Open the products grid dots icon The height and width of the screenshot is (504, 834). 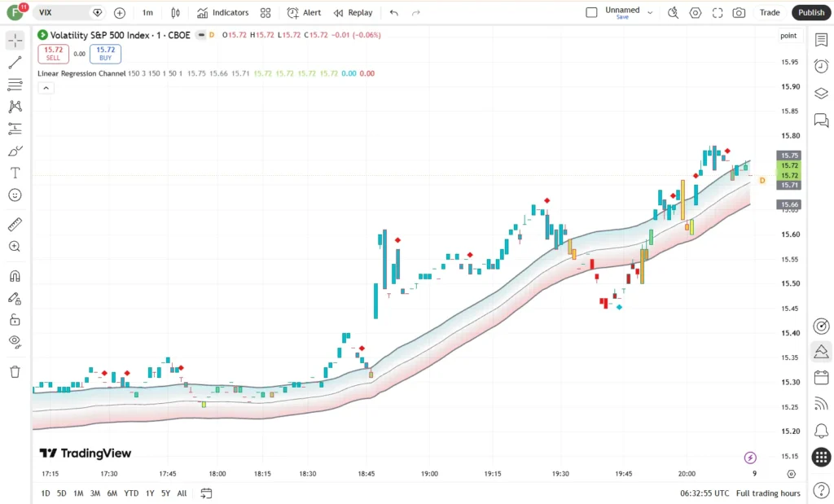[x=821, y=457]
